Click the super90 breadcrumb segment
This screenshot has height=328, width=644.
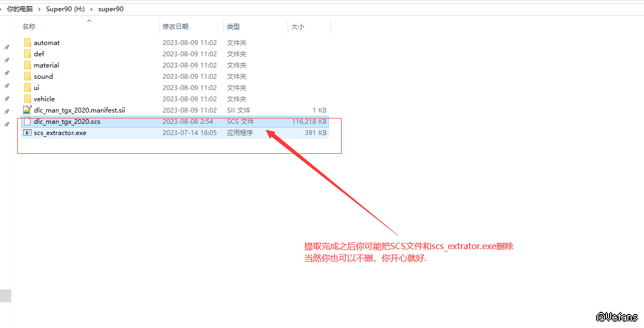(x=111, y=9)
